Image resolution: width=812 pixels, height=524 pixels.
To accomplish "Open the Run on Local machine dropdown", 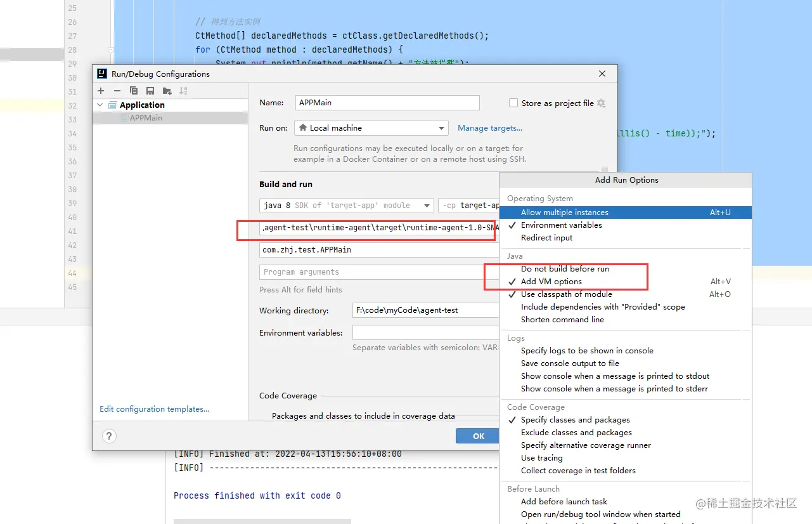I will tap(371, 128).
